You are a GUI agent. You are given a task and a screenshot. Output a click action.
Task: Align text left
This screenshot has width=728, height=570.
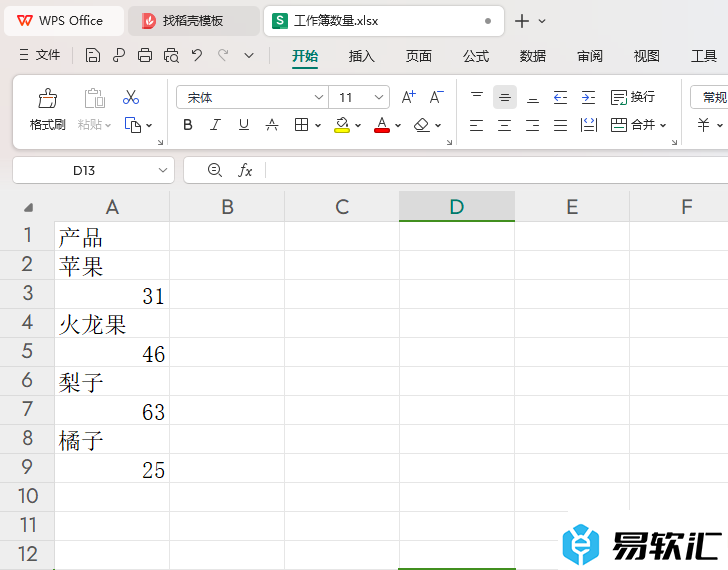click(476, 125)
